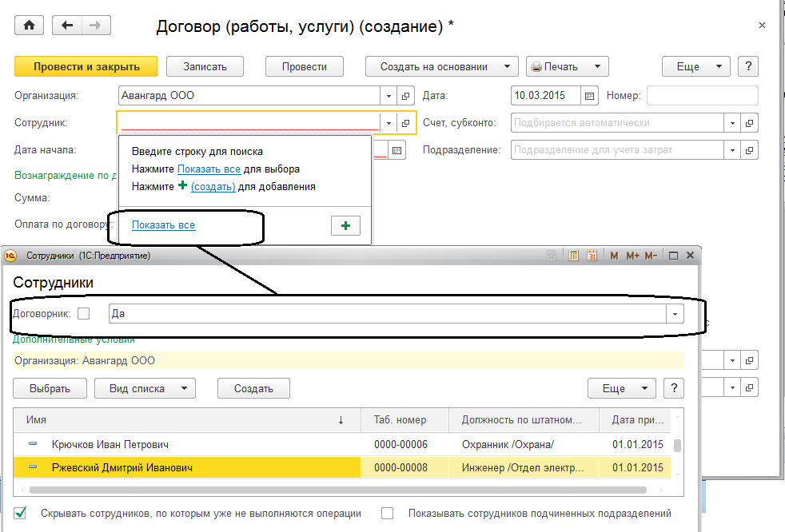Click the Home icon button
Screen dimensions: 785x532
coord(30,26)
